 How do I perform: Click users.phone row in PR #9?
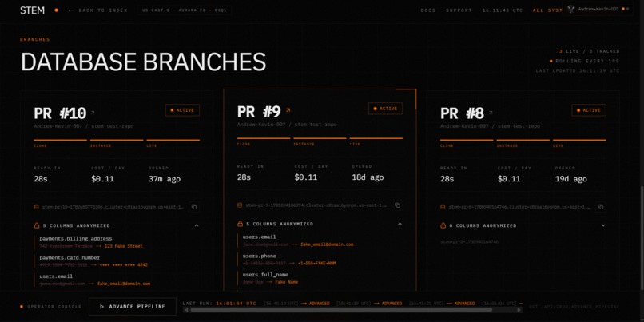(x=320, y=260)
